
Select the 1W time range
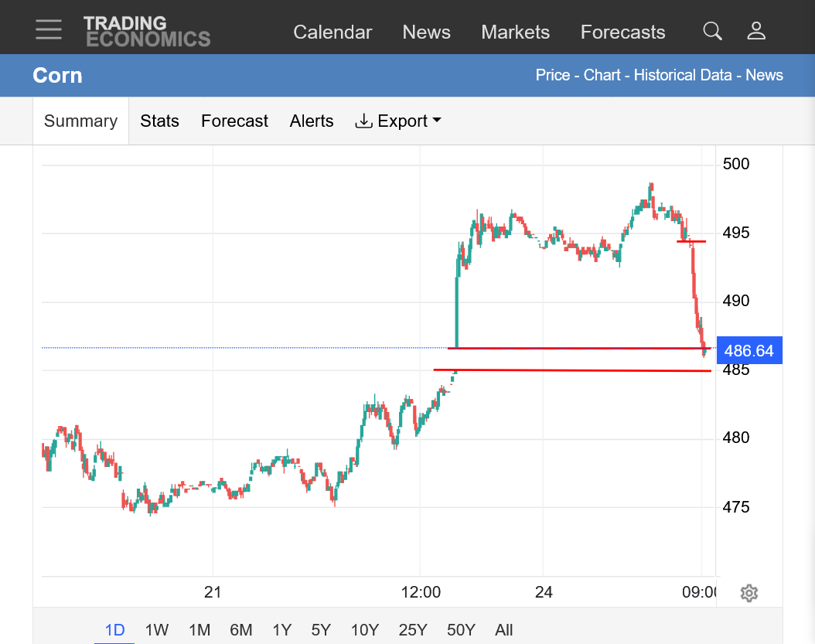156,630
